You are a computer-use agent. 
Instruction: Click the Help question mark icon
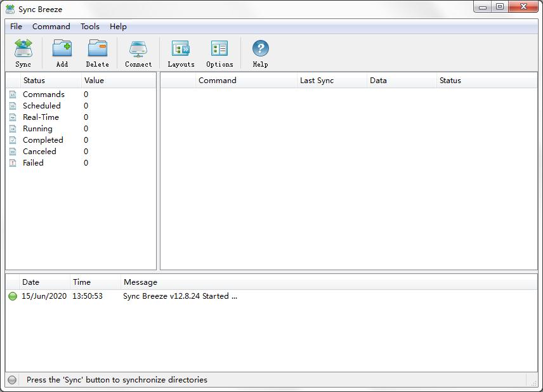[x=260, y=49]
